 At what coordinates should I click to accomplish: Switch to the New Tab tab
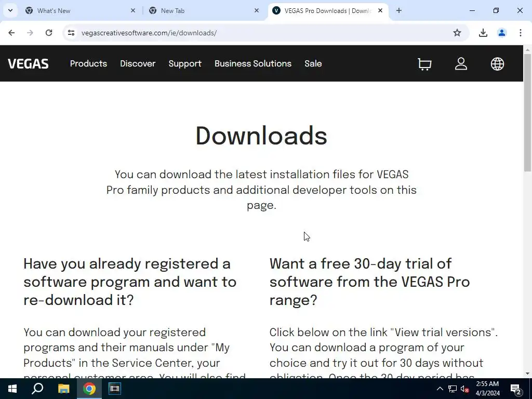[x=204, y=10]
